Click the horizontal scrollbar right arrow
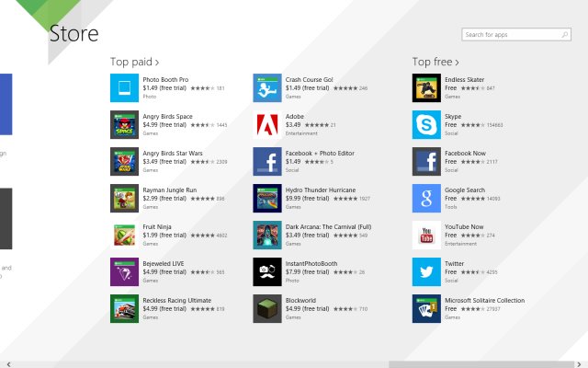This screenshot has height=368, width=588. click(x=582, y=363)
